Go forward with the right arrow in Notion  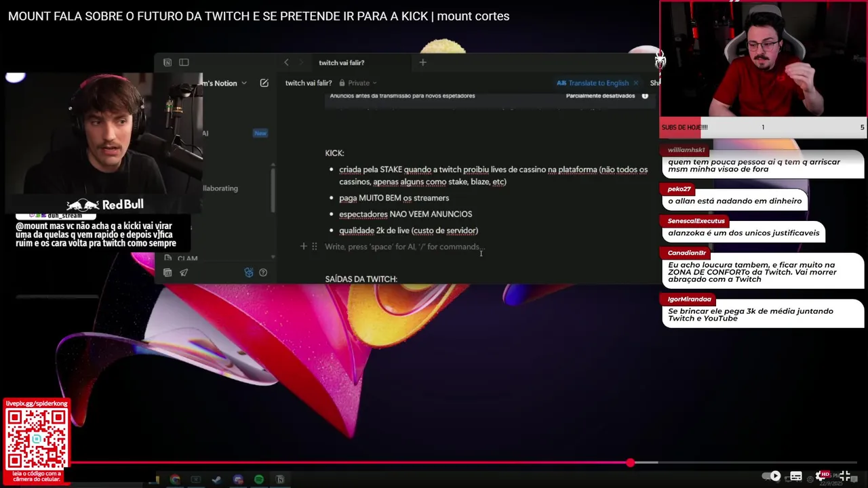[x=302, y=62]
